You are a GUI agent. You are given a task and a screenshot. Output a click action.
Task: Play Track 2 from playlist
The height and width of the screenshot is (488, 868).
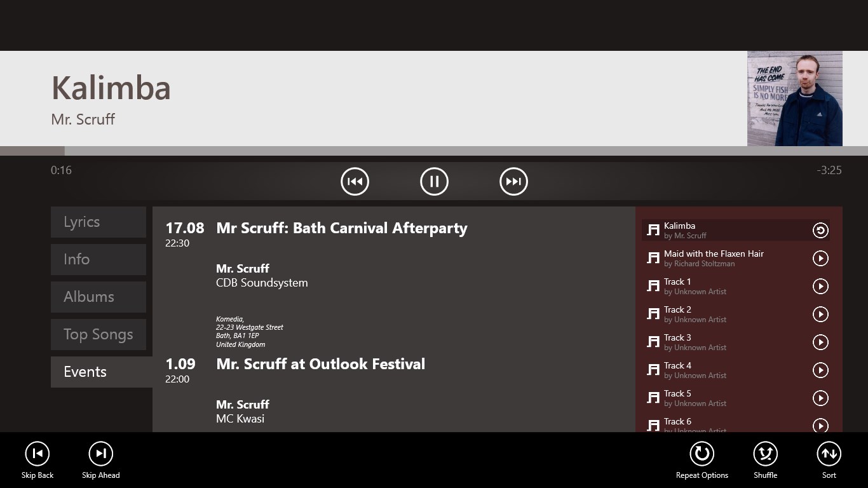[820, 315]
